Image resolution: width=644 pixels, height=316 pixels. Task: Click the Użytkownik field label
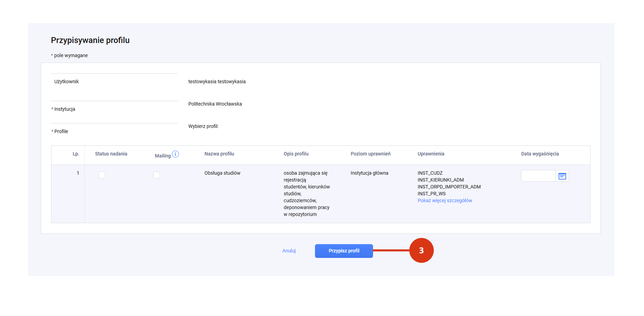(67, 81)
